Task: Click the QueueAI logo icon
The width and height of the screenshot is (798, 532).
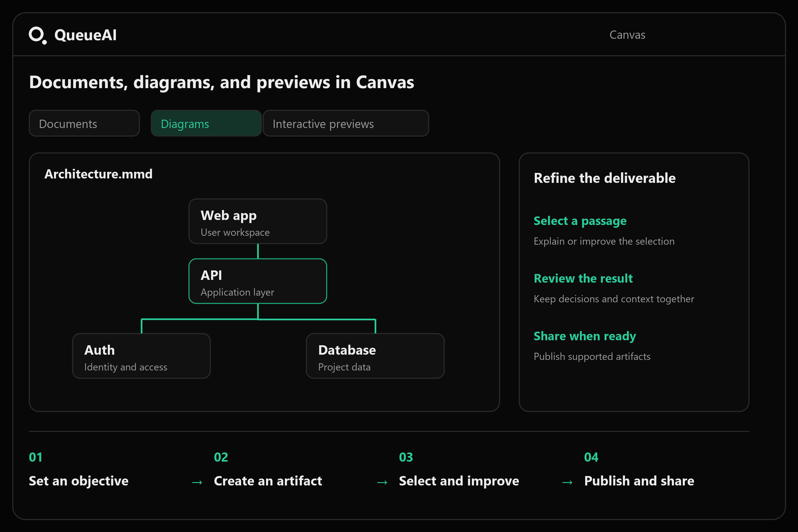Action: point(38,35)
